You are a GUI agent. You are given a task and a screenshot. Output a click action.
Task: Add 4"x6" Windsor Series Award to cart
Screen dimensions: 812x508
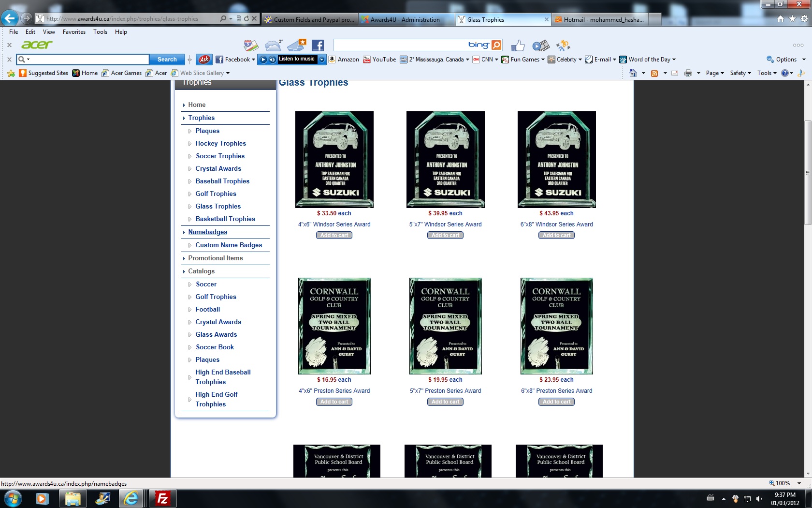coord(334,235)
